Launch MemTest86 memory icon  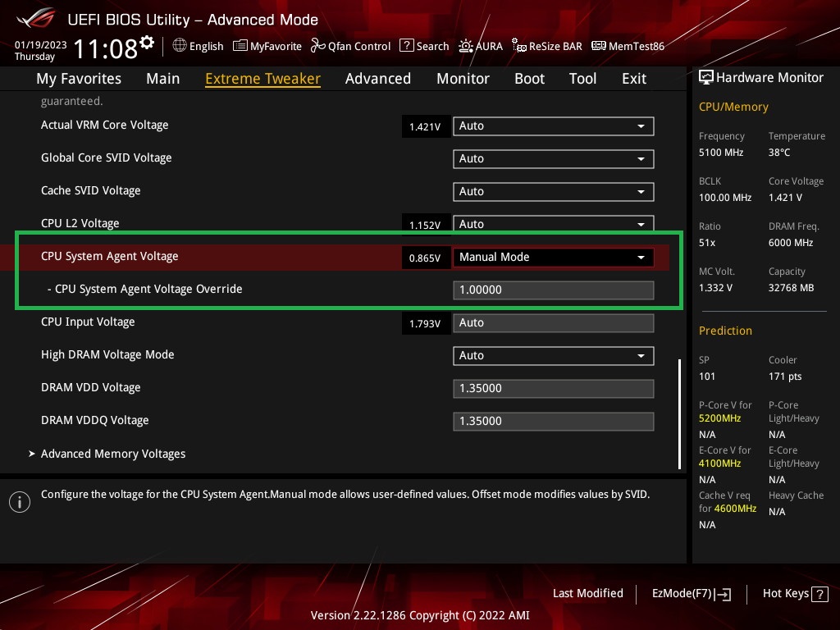click(598, 46)
